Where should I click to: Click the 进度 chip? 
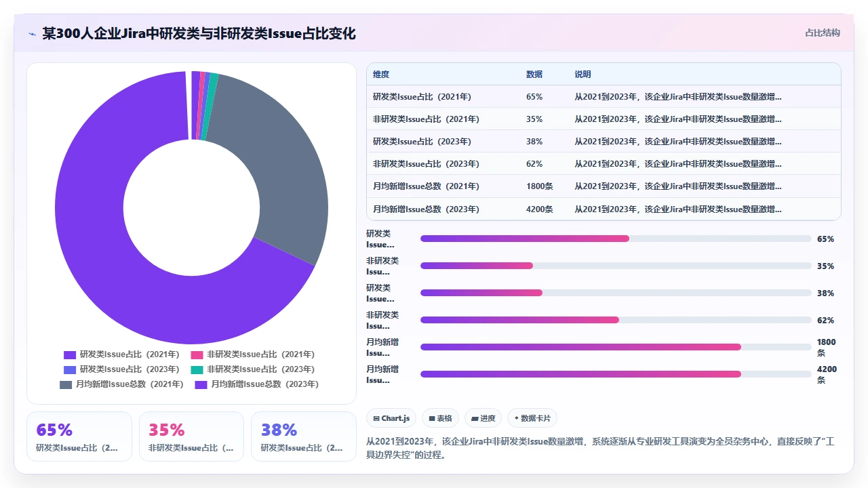(483, 418)
